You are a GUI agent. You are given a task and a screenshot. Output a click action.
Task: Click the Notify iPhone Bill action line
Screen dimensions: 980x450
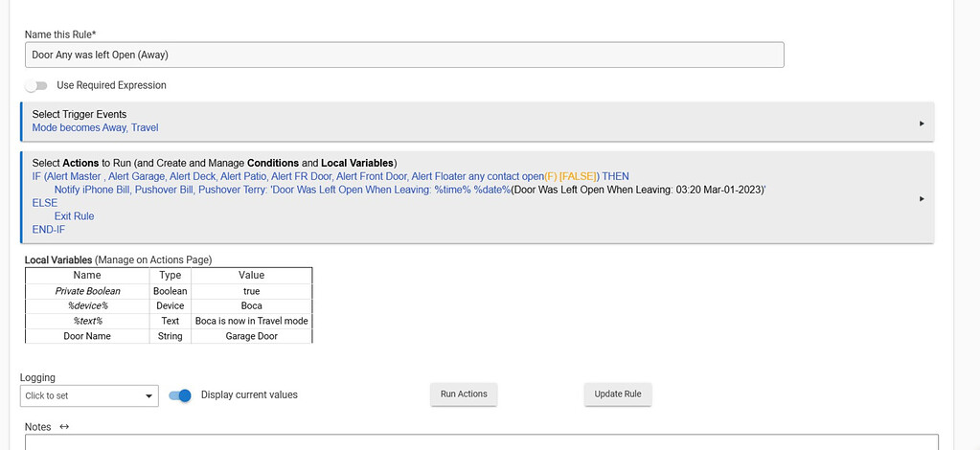[409, 191]
